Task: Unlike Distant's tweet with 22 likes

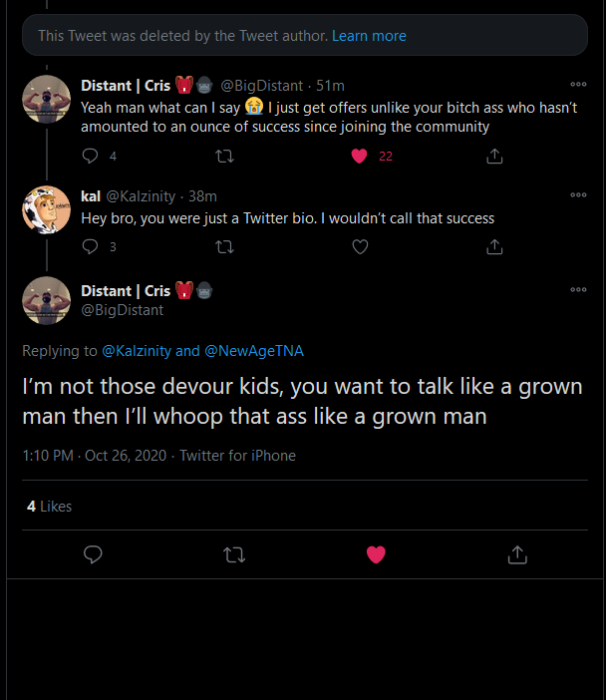Action: [360, 156]
